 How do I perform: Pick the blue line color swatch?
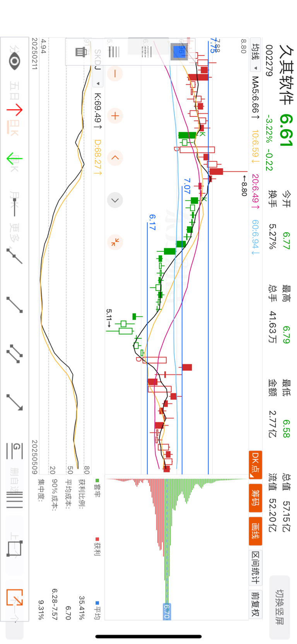(179, 51)
